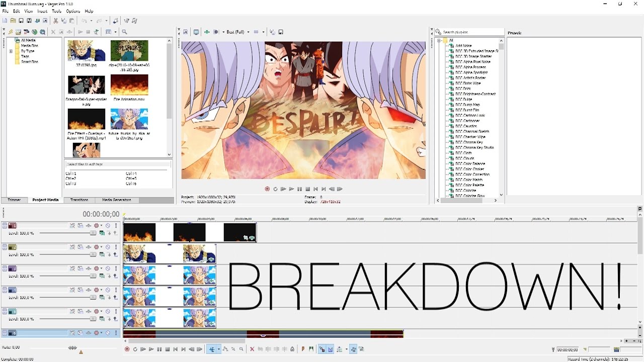The image size is (644, 362).
Task: Insert a region with the green flags icon
Action: pyautogui.click(x=311, y=349)
